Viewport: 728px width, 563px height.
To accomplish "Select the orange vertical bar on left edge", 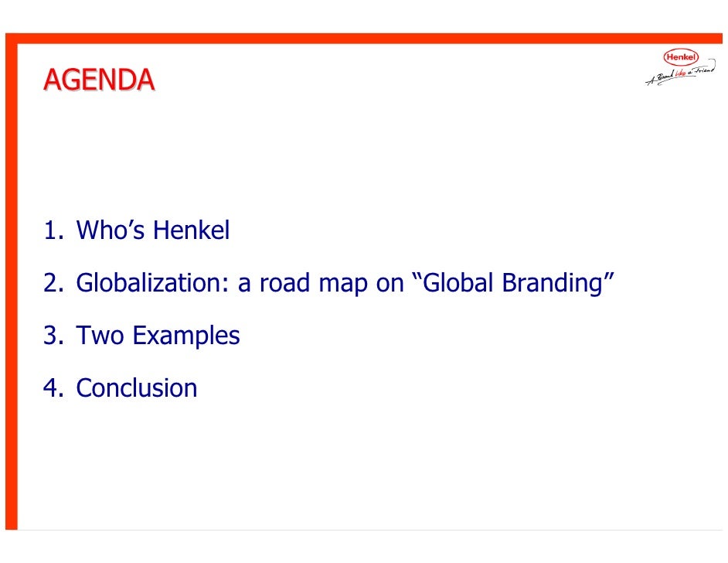I will coord(12,281).
